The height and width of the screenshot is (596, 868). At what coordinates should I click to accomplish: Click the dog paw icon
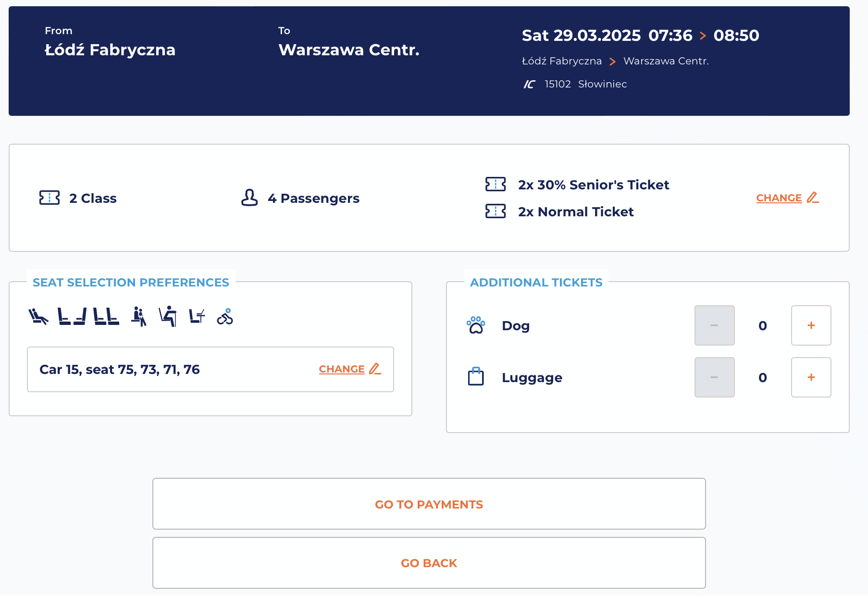coord(476,325)
